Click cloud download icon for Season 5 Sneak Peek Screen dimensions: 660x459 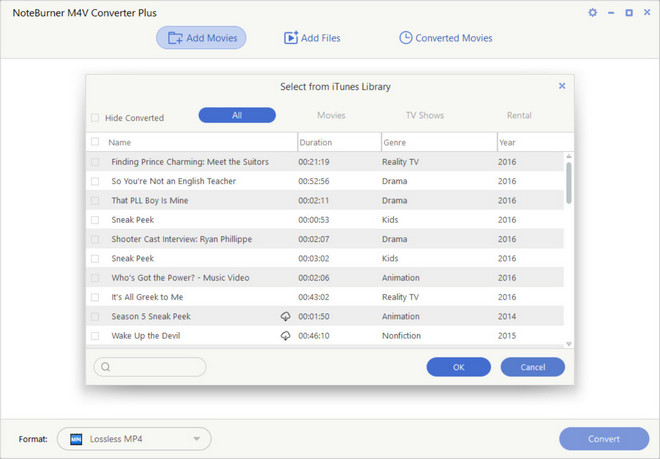click(285, 316)
